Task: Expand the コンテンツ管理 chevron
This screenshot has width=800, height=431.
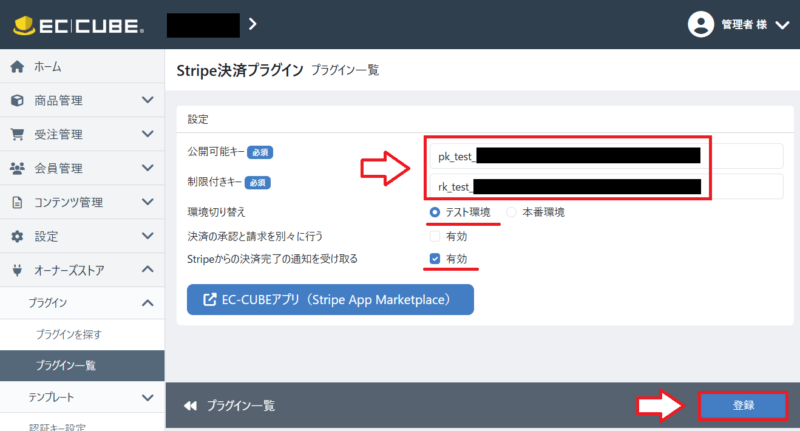Action: point(147,202)
